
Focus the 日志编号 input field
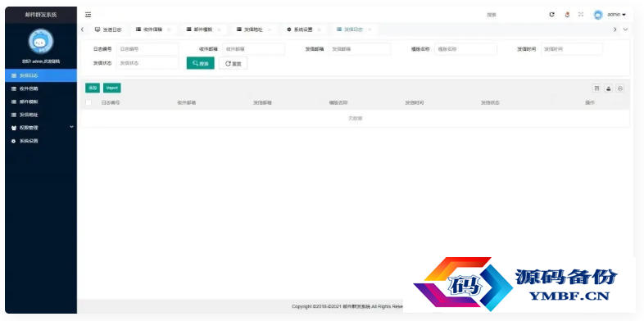pos(147,49)
